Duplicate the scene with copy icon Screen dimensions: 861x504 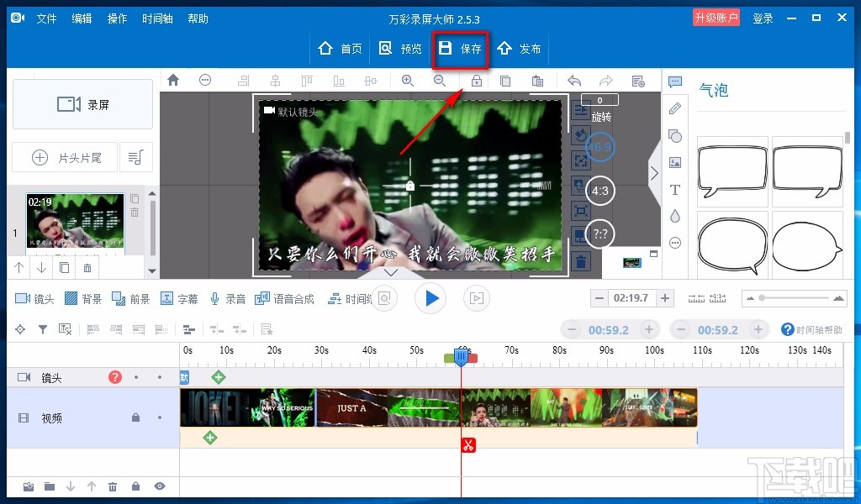64,268
